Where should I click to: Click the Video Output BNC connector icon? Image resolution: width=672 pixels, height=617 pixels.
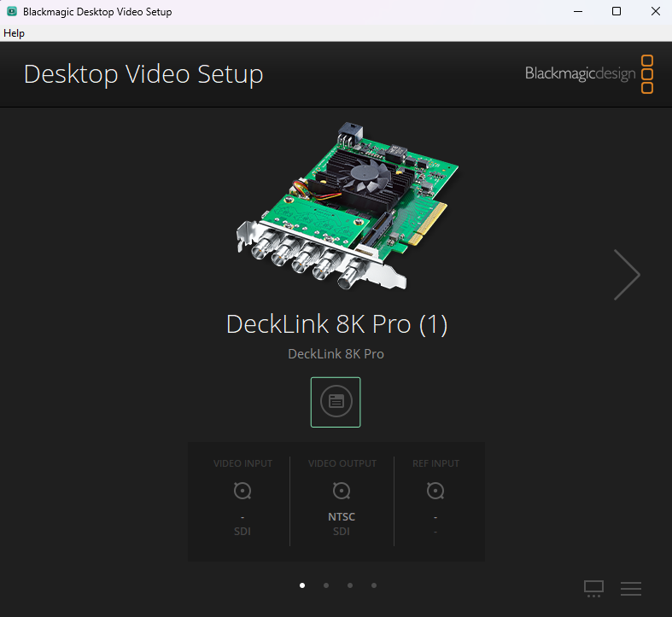[342, 491]
